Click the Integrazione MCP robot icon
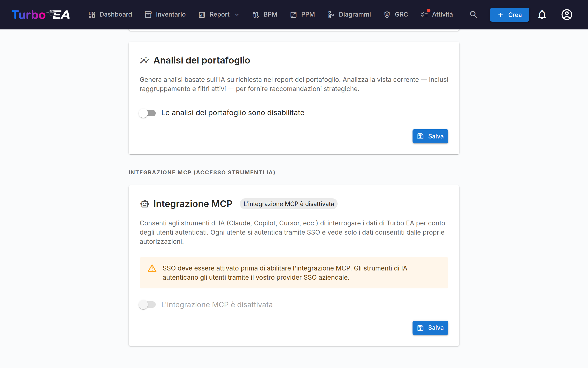588x368 pixels. click(144, 204)
